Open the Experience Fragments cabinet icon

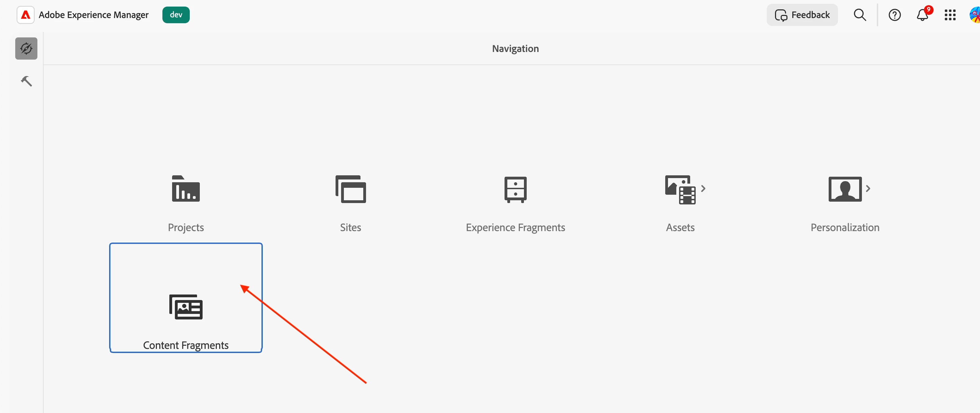pos(515,189)
